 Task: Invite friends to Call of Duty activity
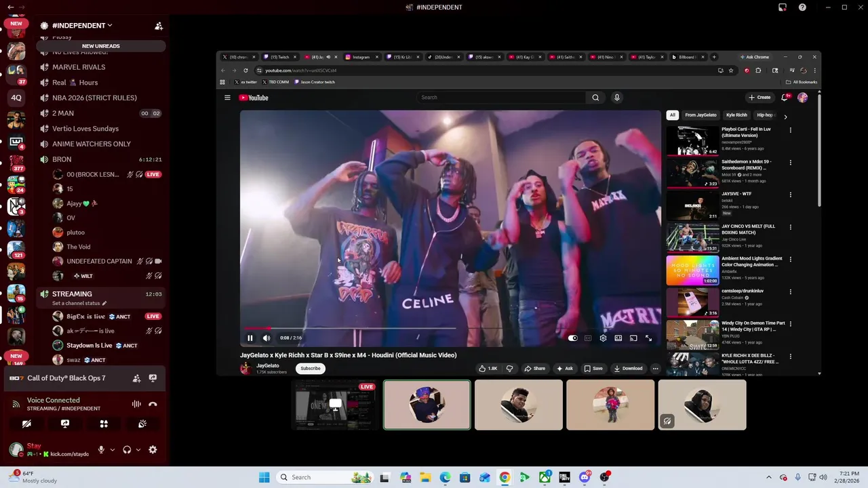tap(136, 378)
